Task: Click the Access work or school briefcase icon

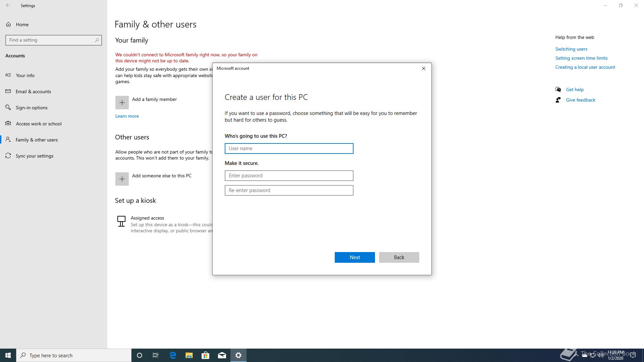Action: [8, 123]
